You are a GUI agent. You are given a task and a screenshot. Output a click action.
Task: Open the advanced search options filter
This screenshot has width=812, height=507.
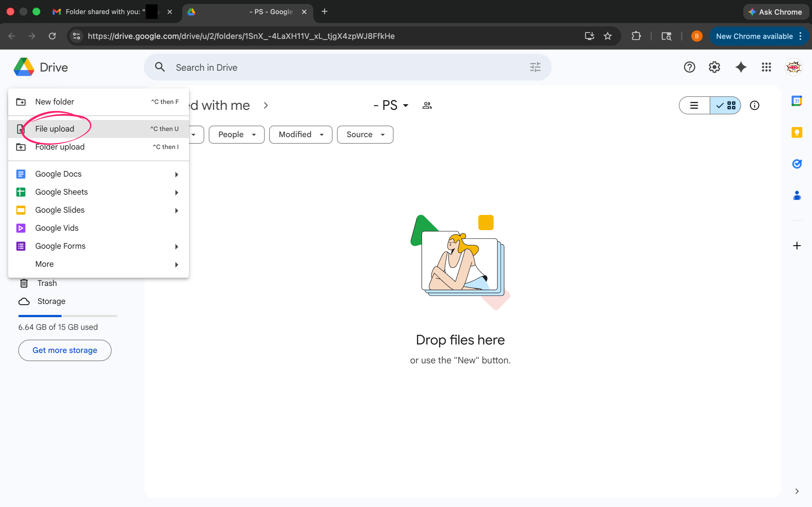(535, 67)
